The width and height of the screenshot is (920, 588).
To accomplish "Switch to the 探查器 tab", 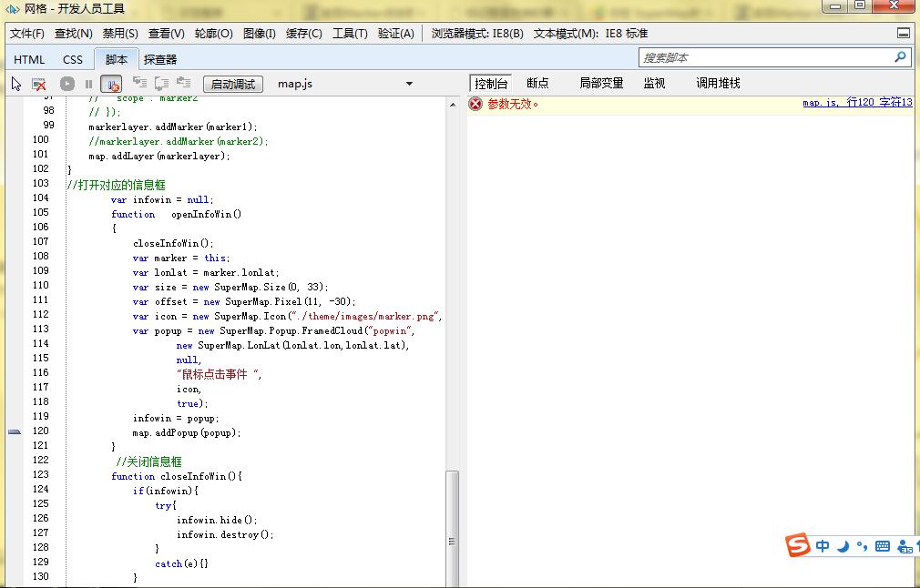I will point(160,59).
